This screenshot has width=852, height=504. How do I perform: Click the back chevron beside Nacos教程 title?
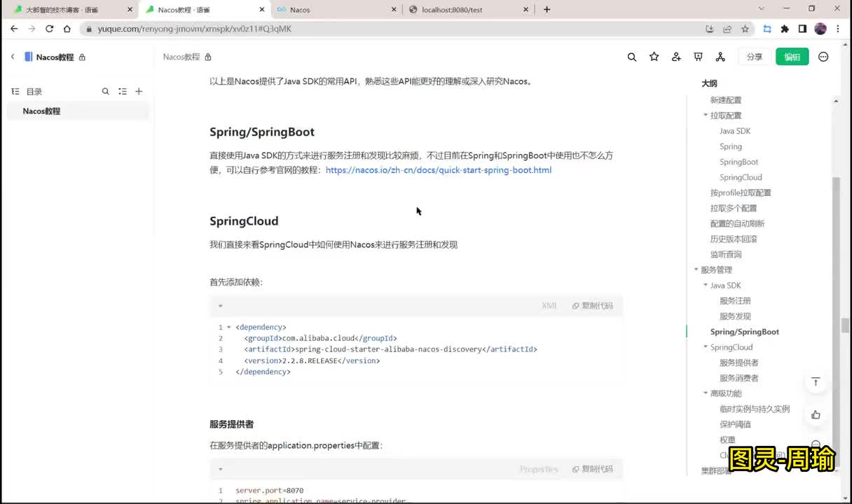13,57
